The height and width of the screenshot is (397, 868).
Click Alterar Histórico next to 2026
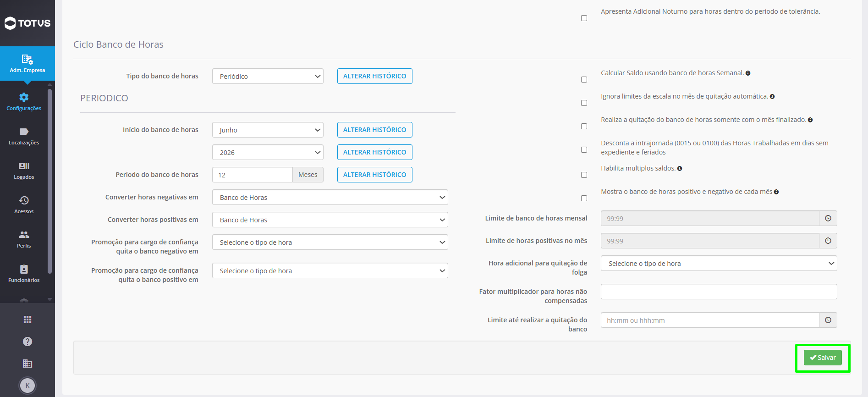point(374,152)
